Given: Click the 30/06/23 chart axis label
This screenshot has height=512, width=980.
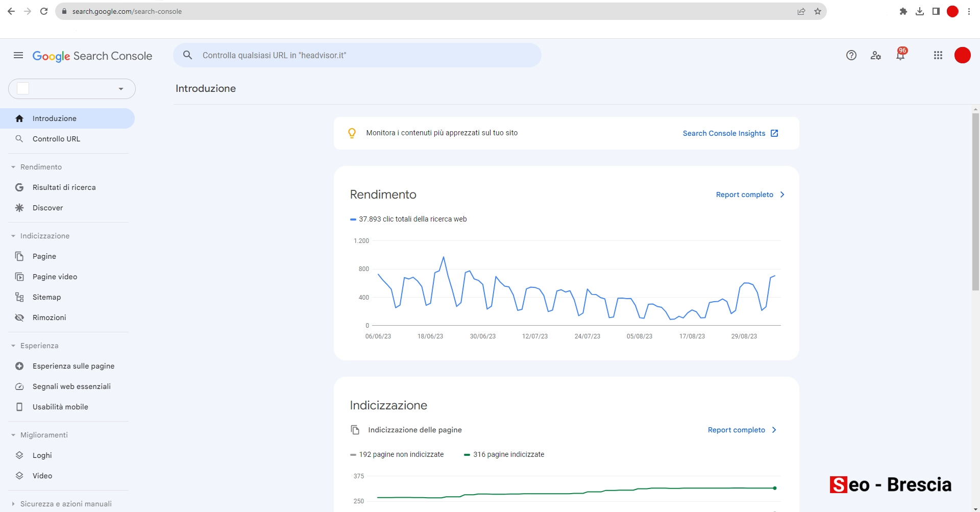Looking at the screenshot, I should (x=483, y=336).
